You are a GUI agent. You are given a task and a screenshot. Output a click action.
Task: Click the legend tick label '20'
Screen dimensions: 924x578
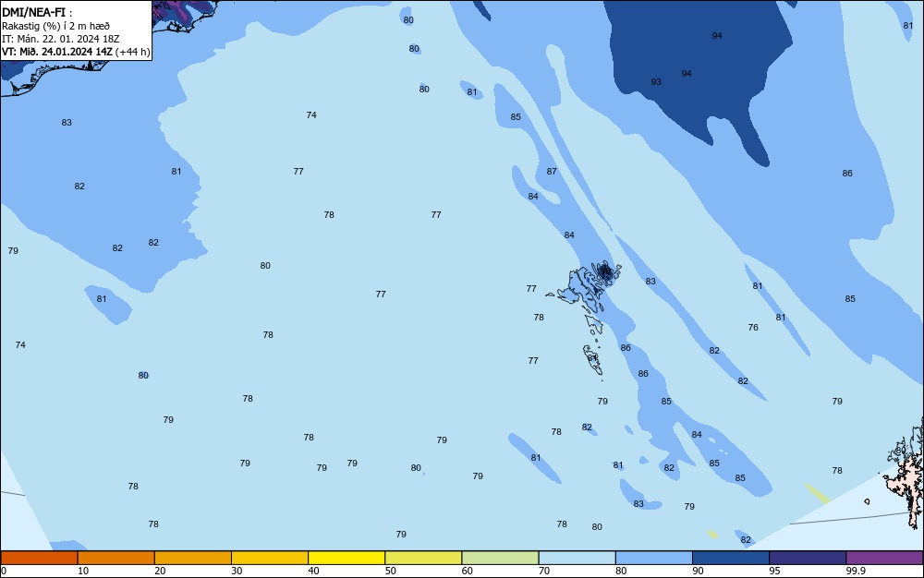(x=160, y=571)
